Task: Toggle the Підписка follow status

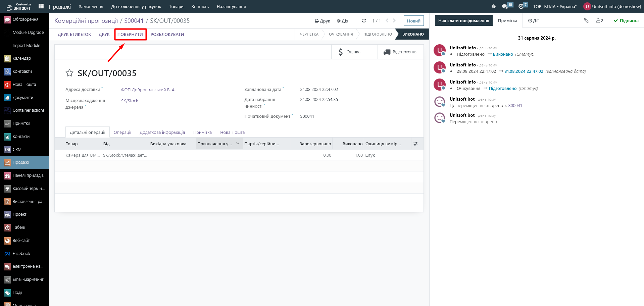Action: [626, 21]
